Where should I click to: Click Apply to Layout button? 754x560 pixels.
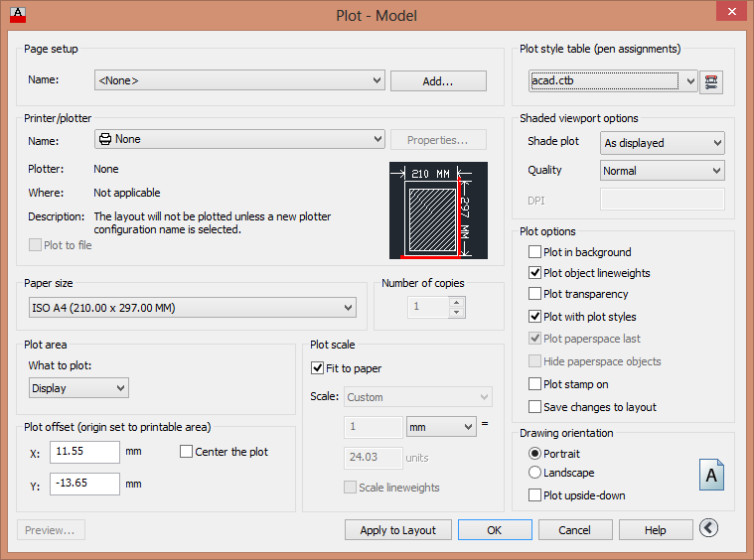click(x=398, y=530)
